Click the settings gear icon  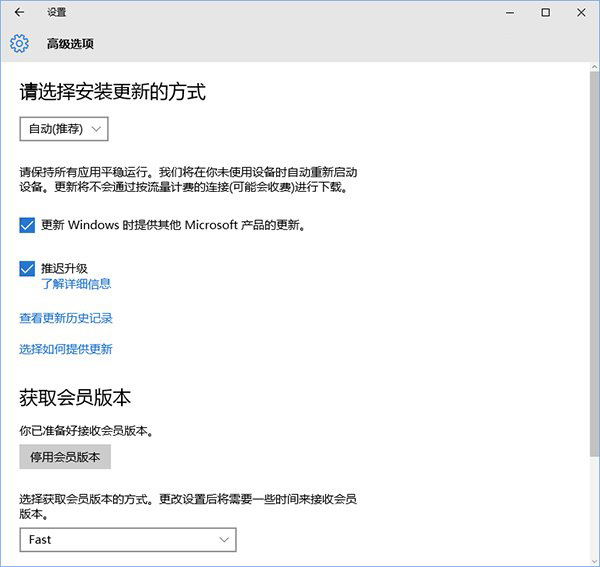[20, 44]
